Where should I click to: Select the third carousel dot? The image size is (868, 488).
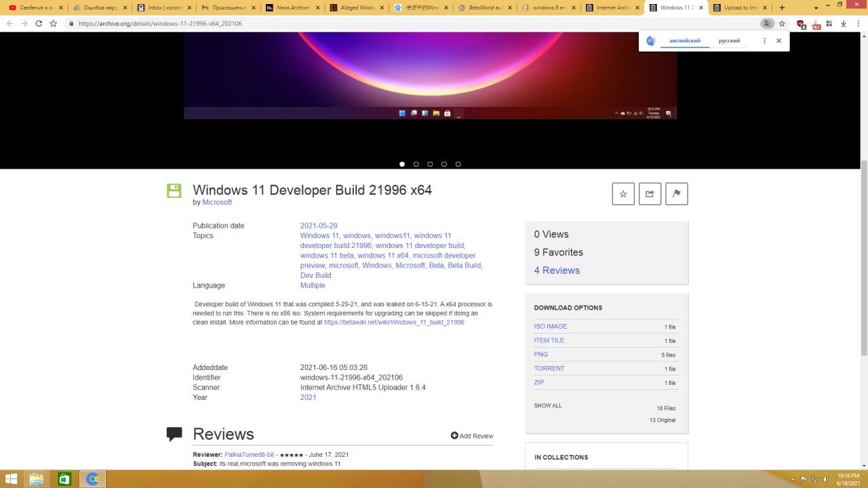tap(430, 164)
